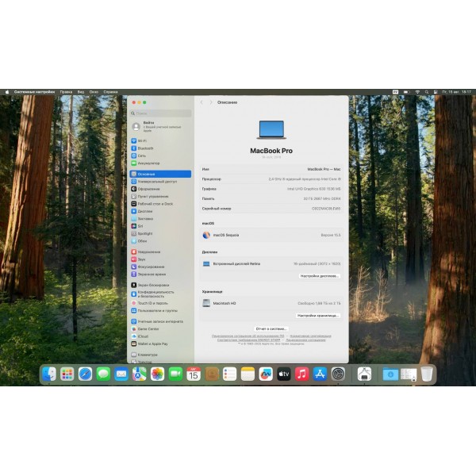The image size is (476, 476).
Task: Click the Настройки хранилища button
Action: [317, 316]
